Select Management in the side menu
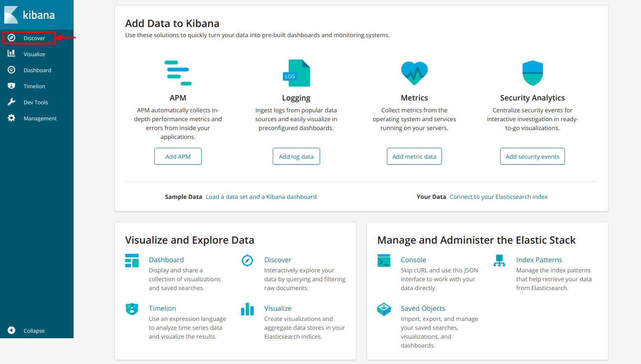Image resolution: width=641 pixels, height=364 pixels. point(40,118)
